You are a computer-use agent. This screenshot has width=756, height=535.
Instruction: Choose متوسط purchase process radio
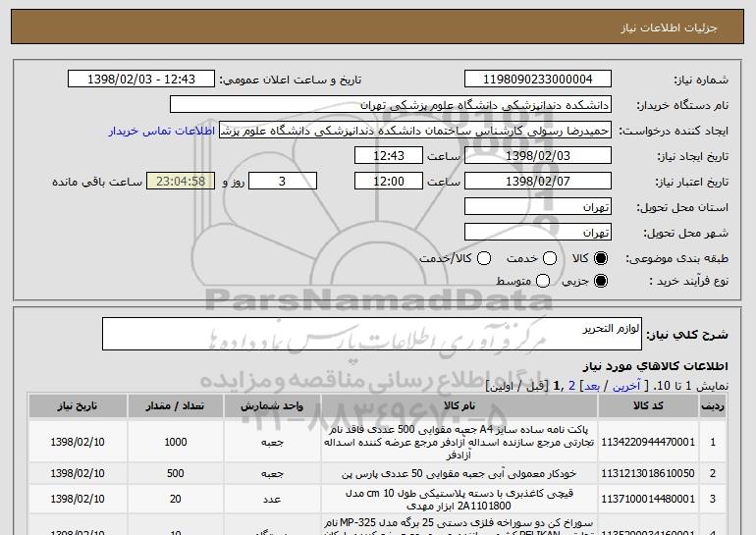543,281
